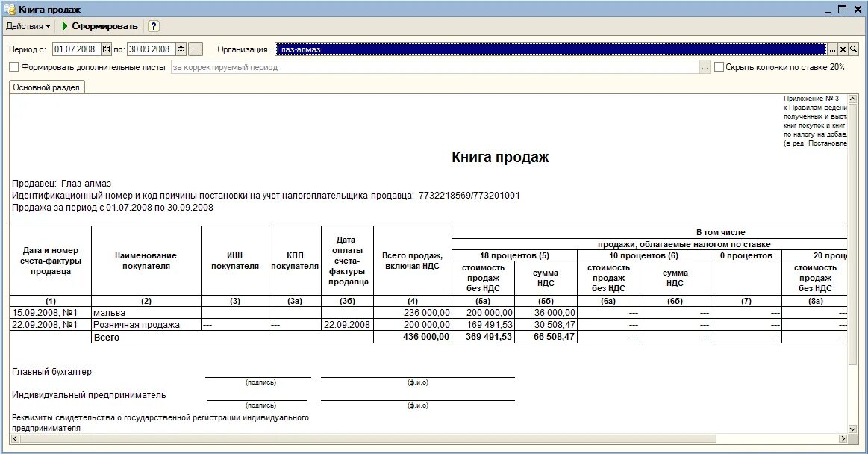Open the Действия dropdown menu
868x454 pixels.
28,26
